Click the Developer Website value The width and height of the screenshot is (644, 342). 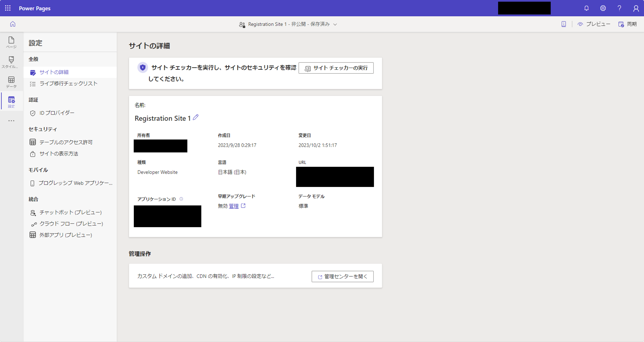pyautogui.click(x=158, y=172)
